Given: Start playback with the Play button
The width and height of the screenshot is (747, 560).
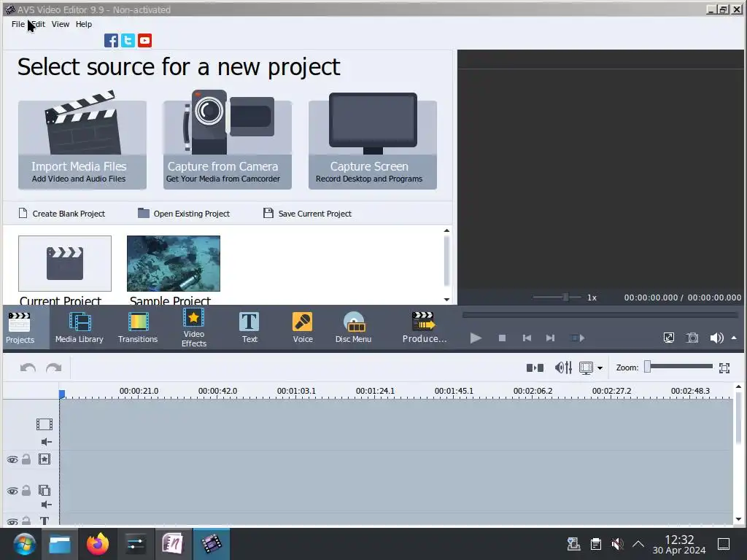Looking at the screenshot, I should click(x=476, y=338).
